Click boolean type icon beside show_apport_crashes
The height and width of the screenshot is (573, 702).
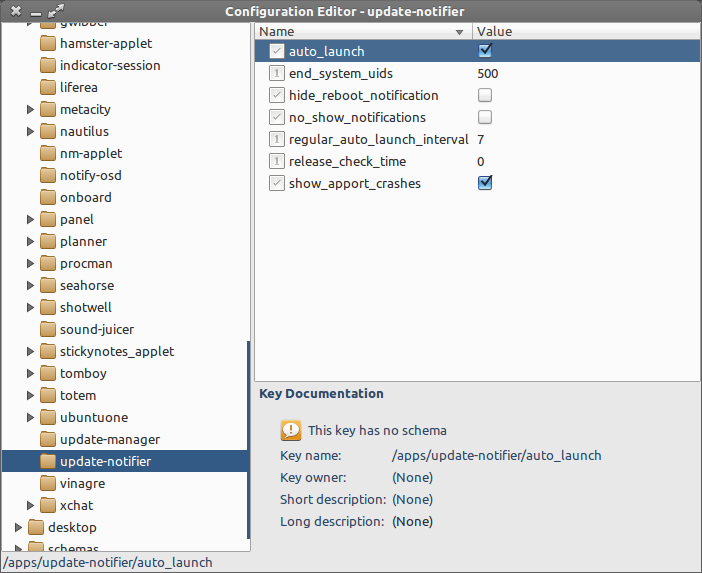coord(277,183)
